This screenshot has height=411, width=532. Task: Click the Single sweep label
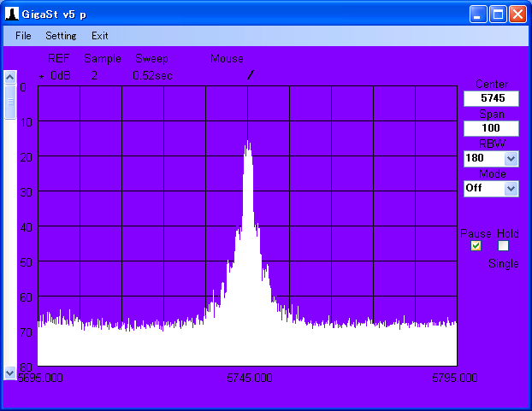504,264
